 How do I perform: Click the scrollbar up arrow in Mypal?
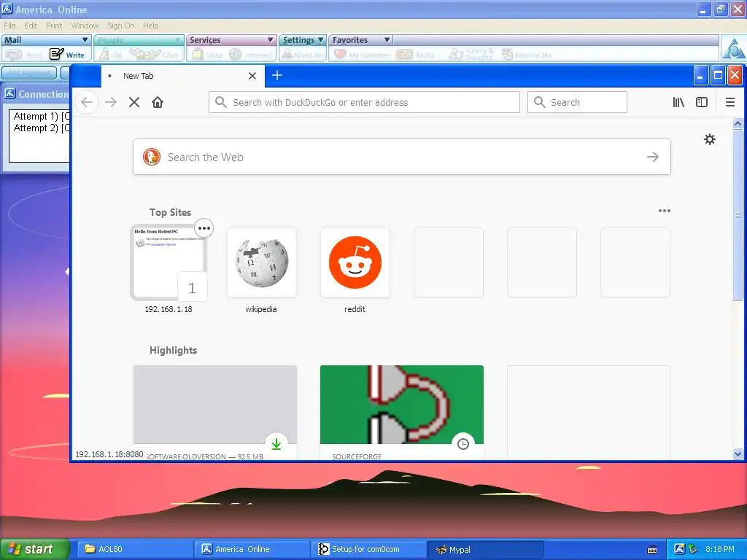[x=738, y=124]
